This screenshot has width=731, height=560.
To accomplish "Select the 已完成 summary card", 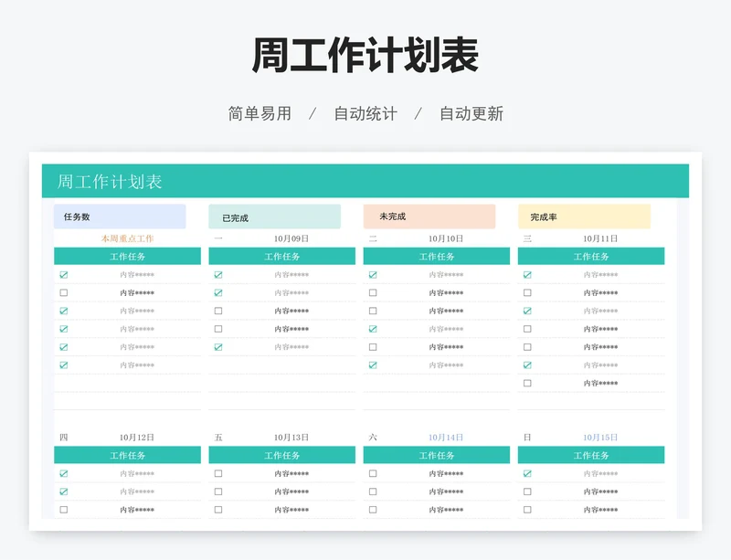I will tap(275, 217).
